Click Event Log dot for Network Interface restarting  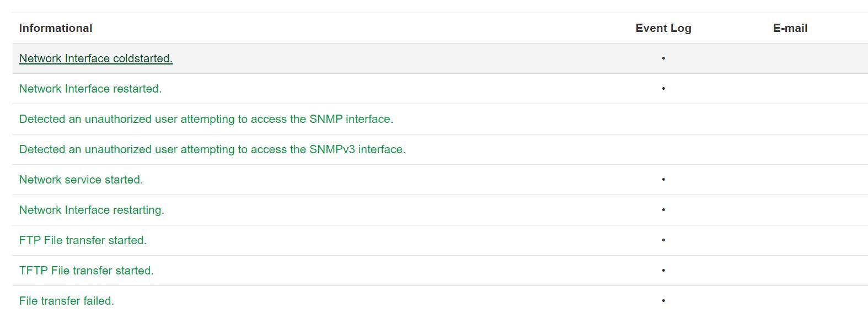tap(663, 209)
